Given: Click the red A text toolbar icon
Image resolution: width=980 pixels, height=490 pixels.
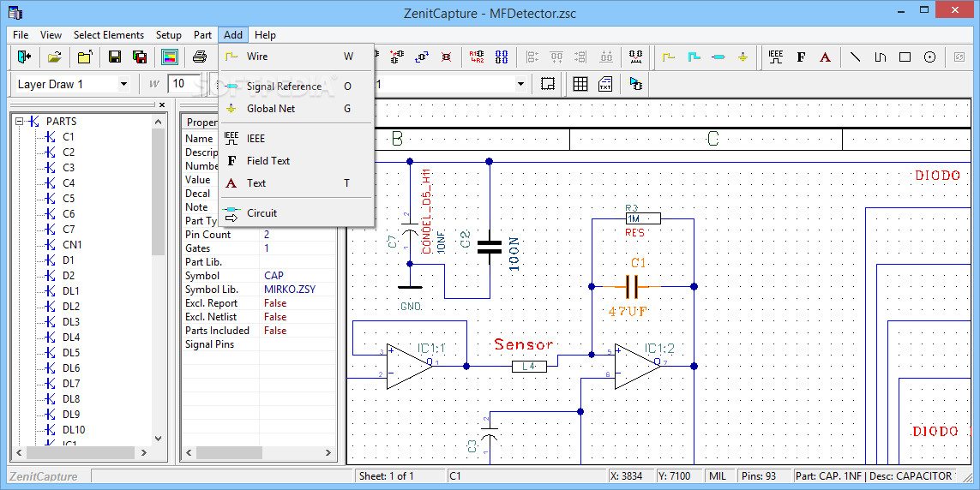Looking at the screenshot, I should point(825,57).
